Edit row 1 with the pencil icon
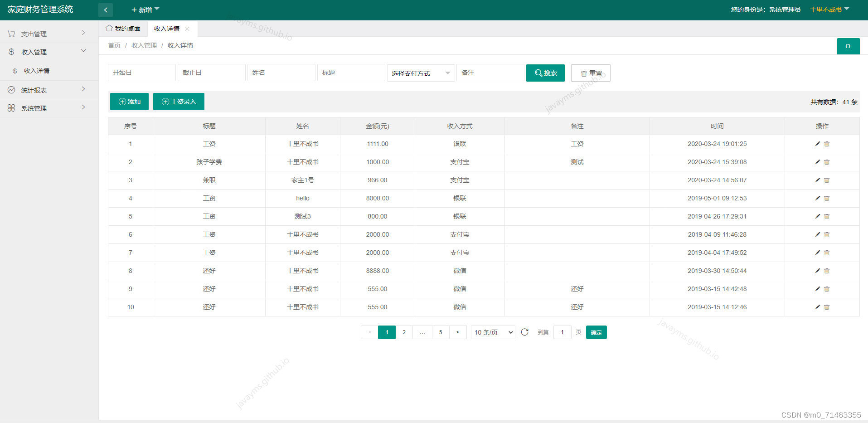The image size is (868, 423). [x=817, y=144]
